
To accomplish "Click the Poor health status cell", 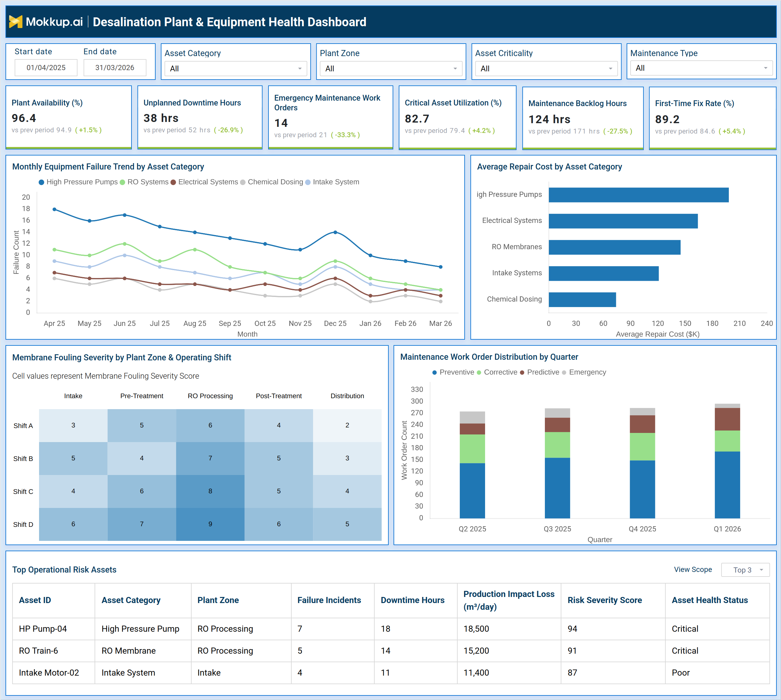I will pos(718,673).
